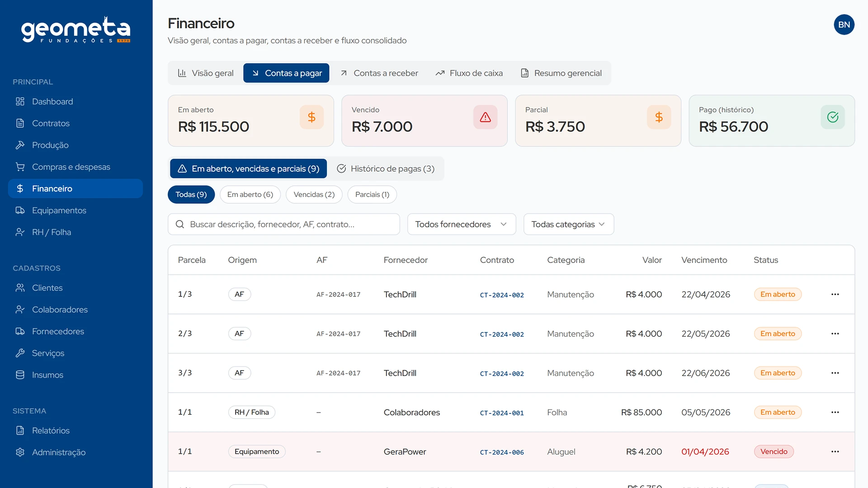
Task: Expand the Todas categorias dropdown
Action: pyautogui.click(x=568, y=225)
